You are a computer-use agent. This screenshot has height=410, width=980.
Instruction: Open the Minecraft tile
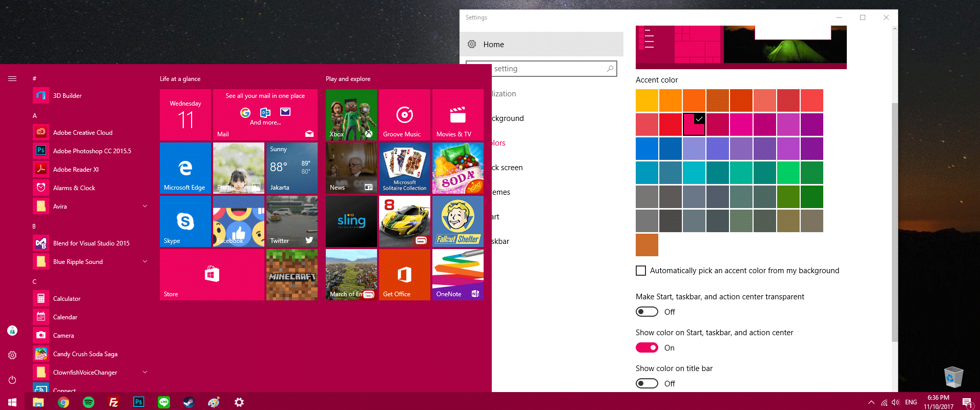pyautogui.click(x=292, y=275)
